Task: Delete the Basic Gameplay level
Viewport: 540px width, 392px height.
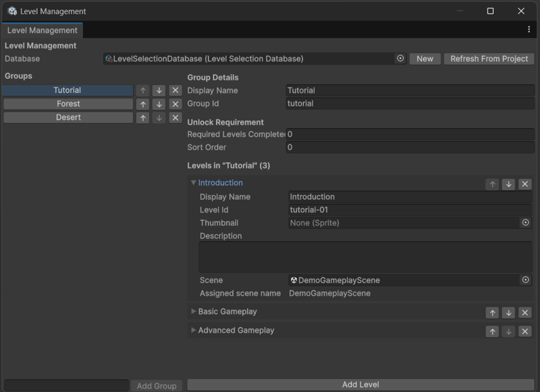Action: [x=525, y=313]
